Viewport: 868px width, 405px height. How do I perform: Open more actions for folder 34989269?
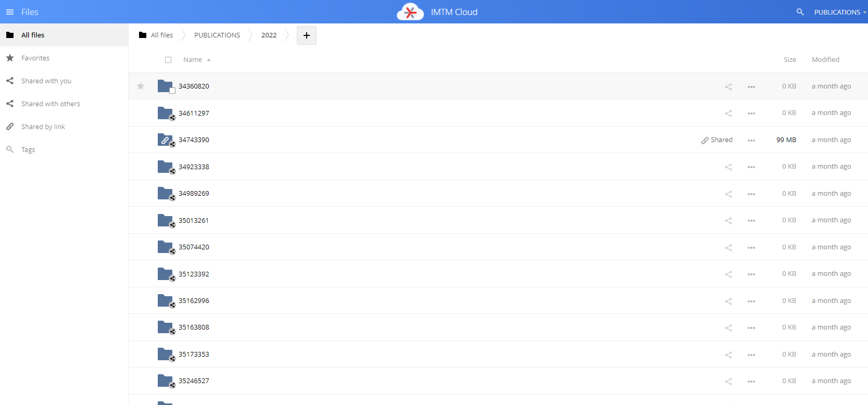[x=751, y=194]
